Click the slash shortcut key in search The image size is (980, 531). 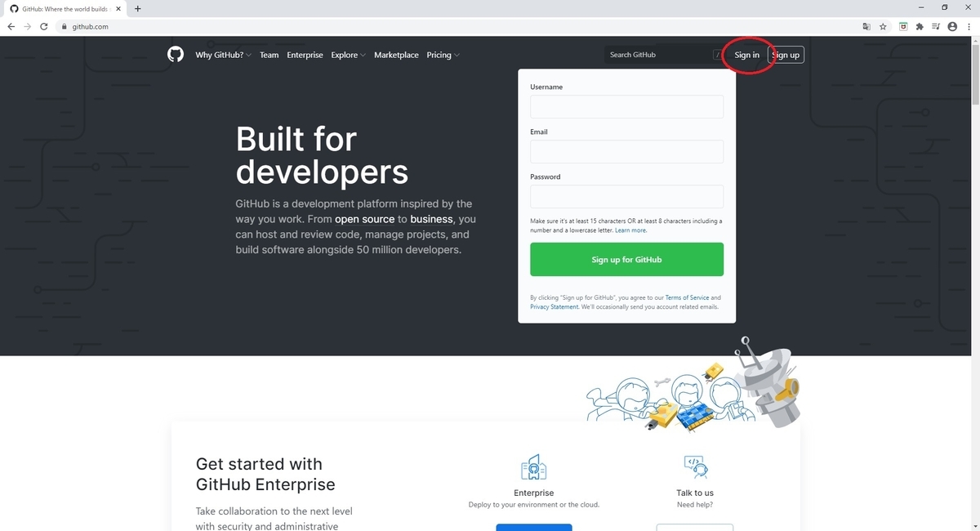718,55
